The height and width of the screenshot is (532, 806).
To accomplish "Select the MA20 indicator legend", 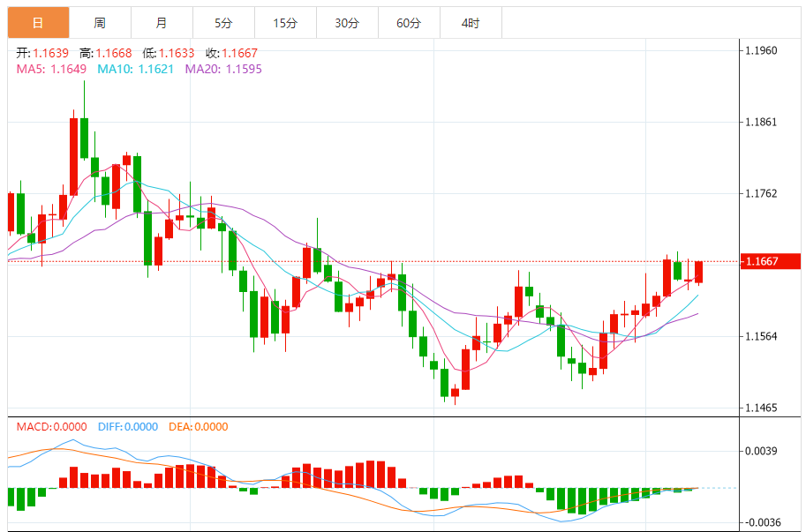I will point(223,69).
